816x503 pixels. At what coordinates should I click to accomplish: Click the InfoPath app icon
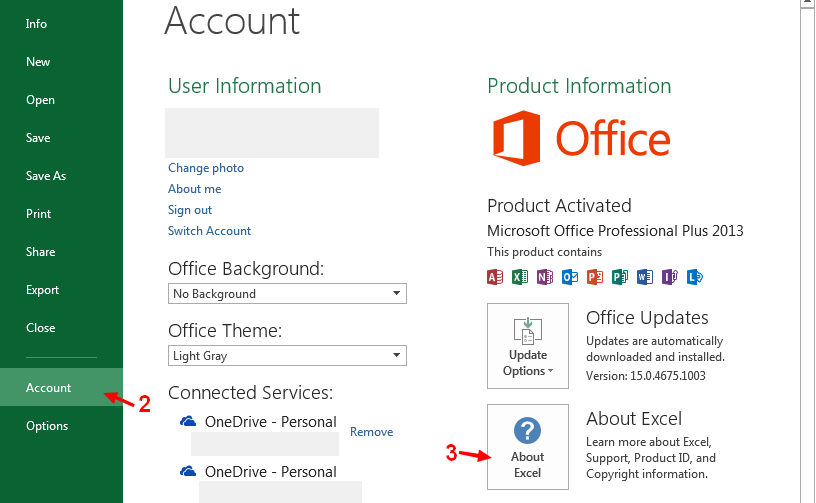point(670,277)
